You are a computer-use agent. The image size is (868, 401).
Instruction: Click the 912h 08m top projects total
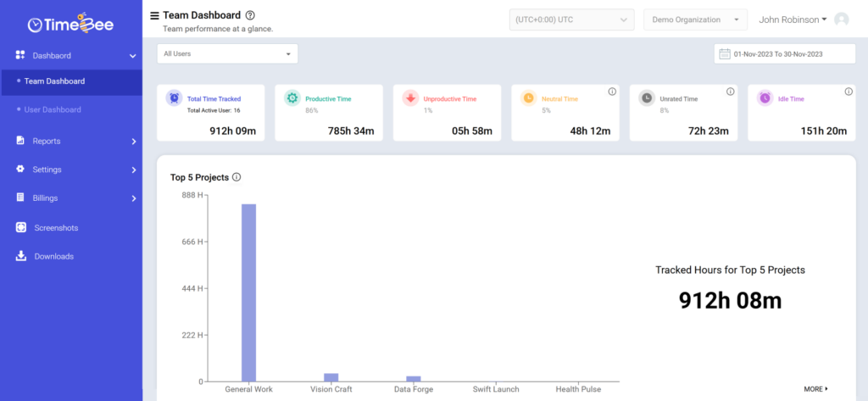[730, 300]
